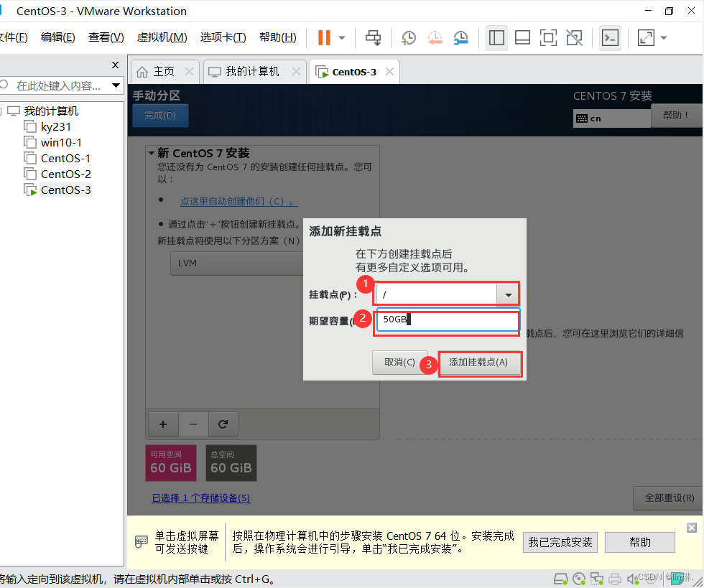Click the 挂载点 text field
The width and height of the screenshot is (704, 588).
click(x=437, y=295)
